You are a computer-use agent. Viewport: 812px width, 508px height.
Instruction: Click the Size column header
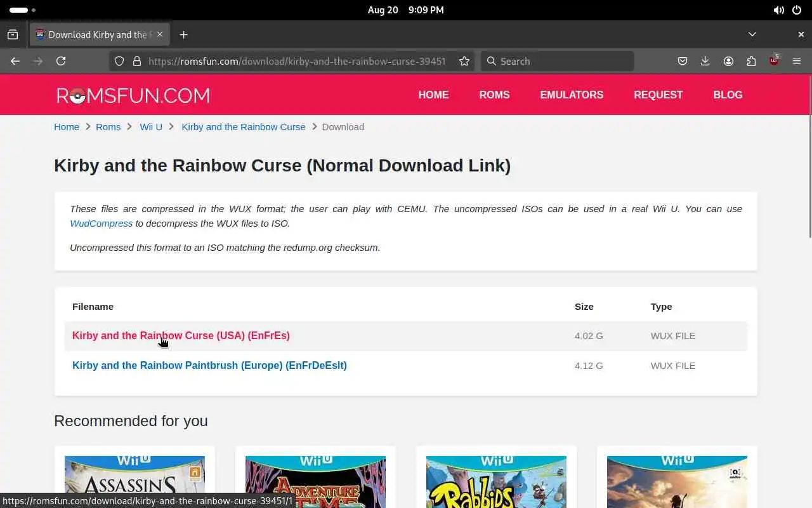[x=584, y=306]
